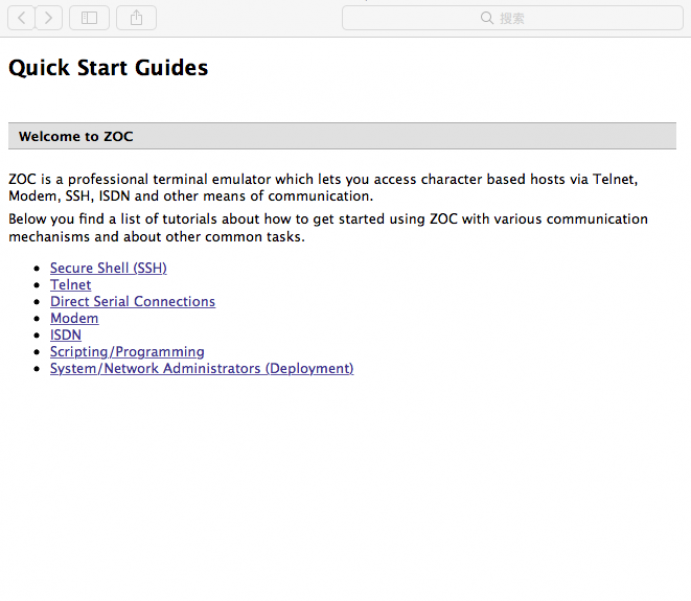The image size is (691, 601).
Task: Open the Modem tutorial link
Action: click(x=74, y=318)
